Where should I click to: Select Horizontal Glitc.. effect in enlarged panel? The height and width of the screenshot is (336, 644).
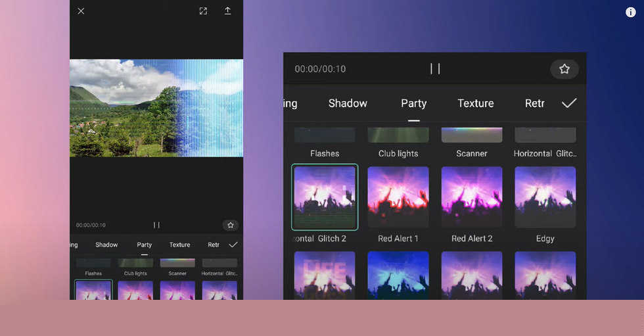click(545, 135)
